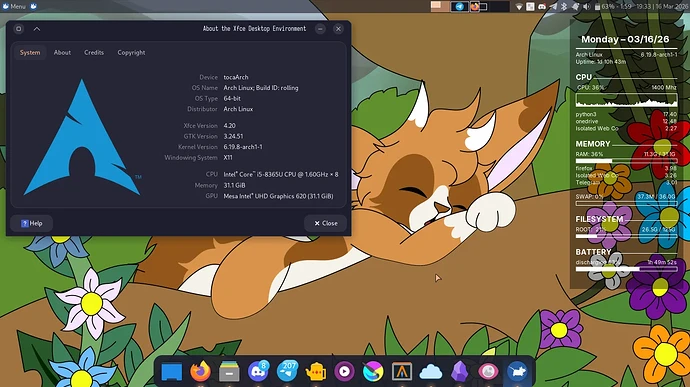The width and height of the screenshot is (690, 387).
Task: Launch the yellow teapot app in dock
Action: pos(316,371)
